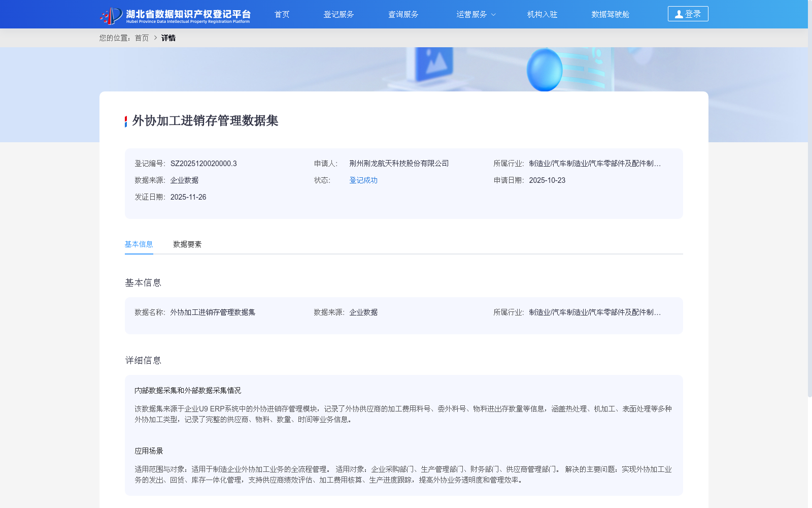Screen dimensions: 812x508
Task: Click the 详情 breadcrumb label
Action: pyautogui.click(x=168, y=38)
